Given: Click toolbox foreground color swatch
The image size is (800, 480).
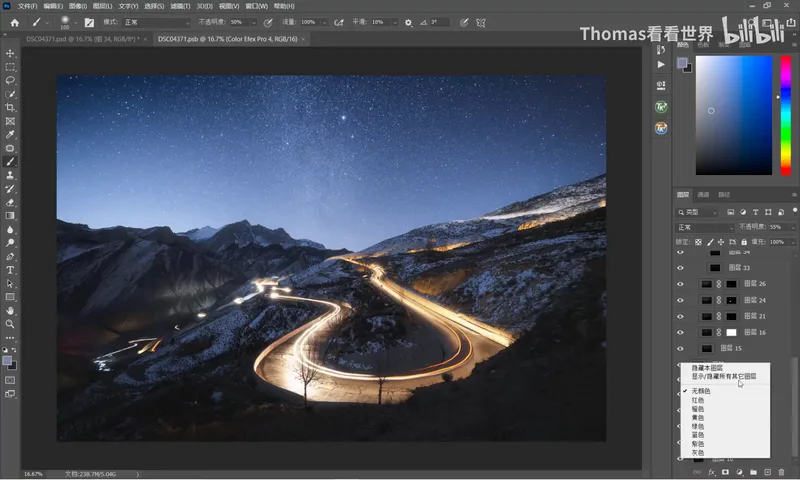Looking at the screenshot, I should 7,361.
